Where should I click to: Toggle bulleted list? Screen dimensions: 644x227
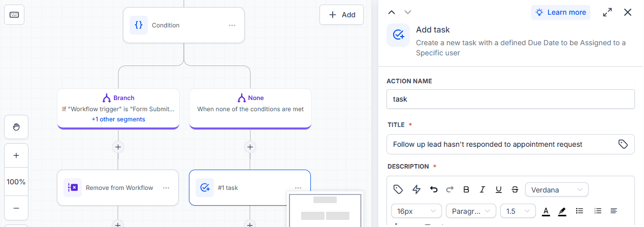(x=579, y=211)
